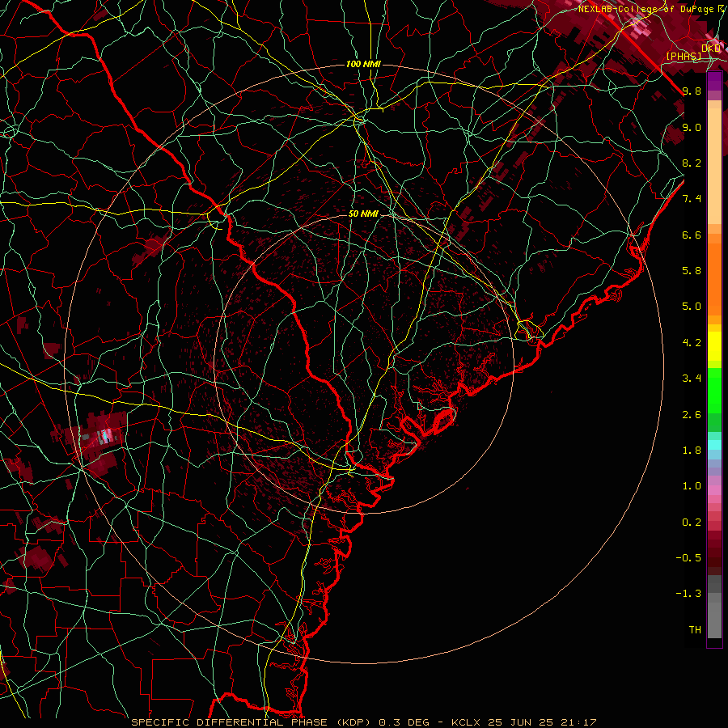Screen dimensions: 728x728
Task: Click the cyan-cored storm echo in the west
Action: (105, 435)
